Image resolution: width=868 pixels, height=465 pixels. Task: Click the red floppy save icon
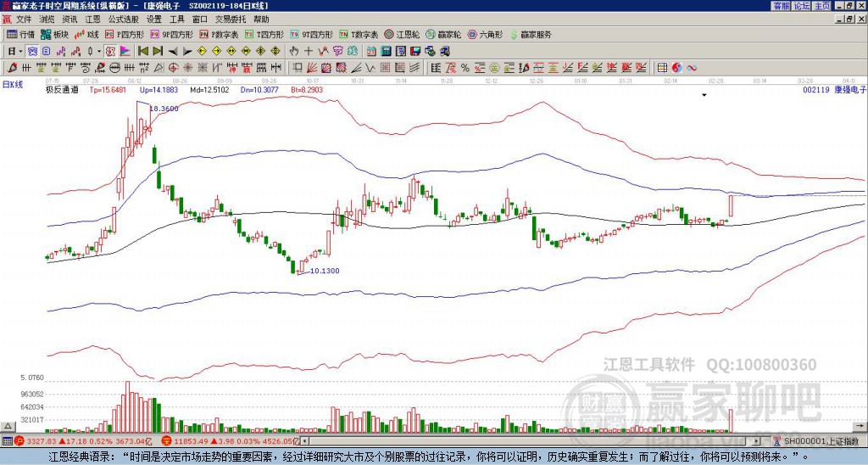[415, 52]
